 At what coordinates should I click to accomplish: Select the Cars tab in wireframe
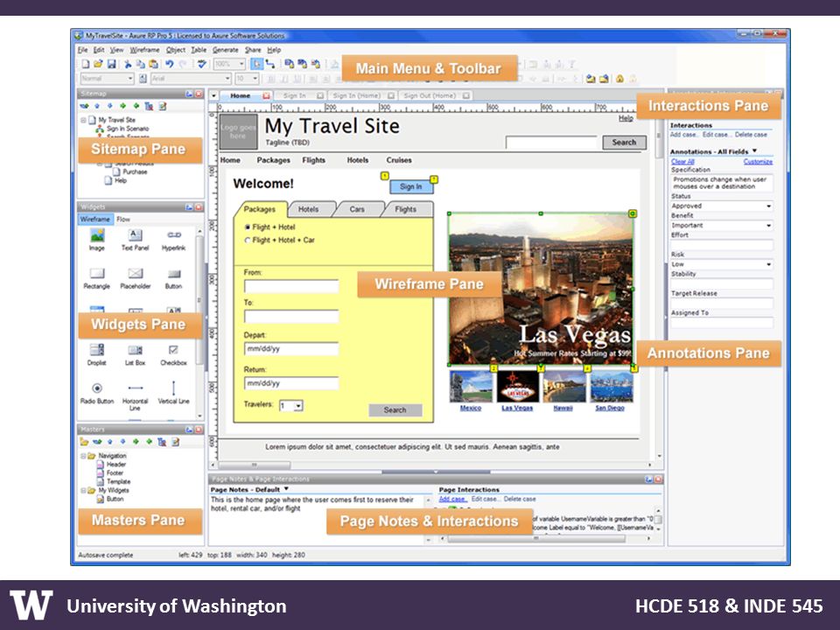[x=357, y=209]
